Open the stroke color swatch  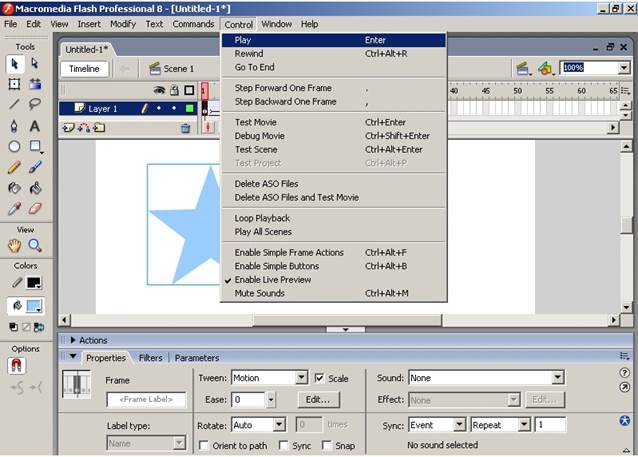(x=34, y=282)
